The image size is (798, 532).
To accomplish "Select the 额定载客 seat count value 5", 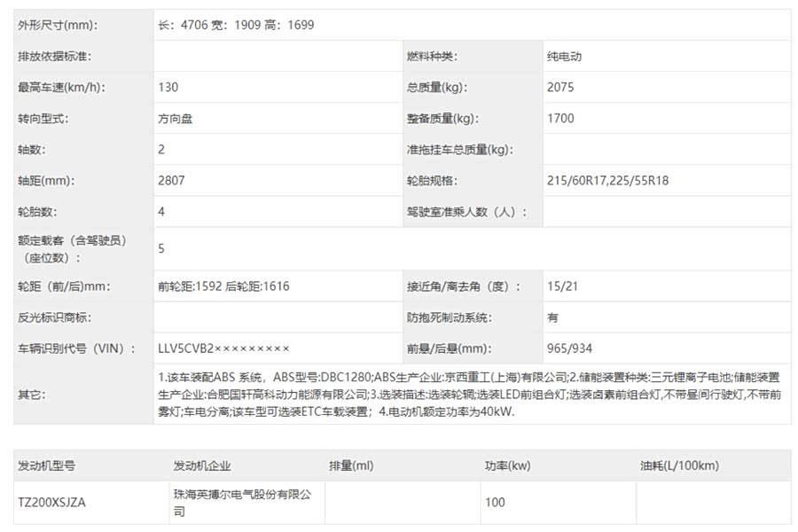I will [161, 248].
